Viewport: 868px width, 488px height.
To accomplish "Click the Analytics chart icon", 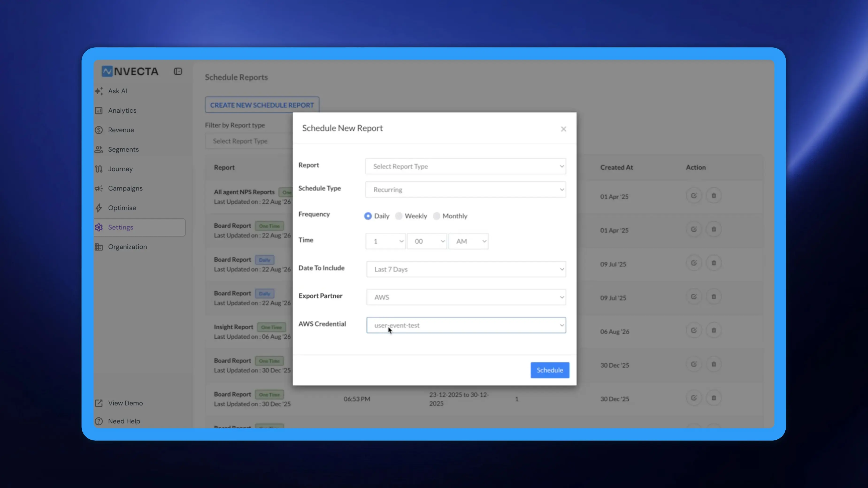I will tap(99, 111).
